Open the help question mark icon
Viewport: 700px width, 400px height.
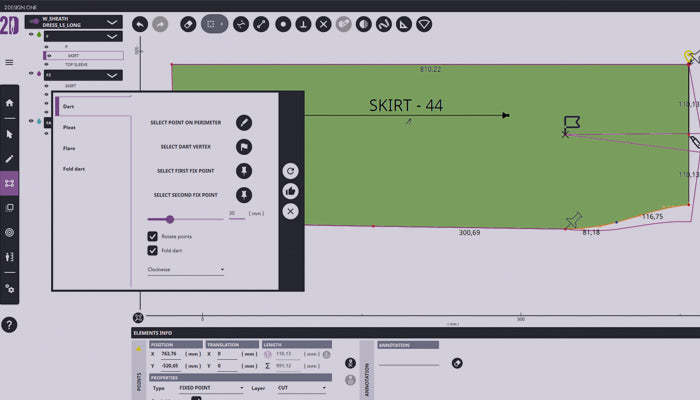click(x=9, y=324)
